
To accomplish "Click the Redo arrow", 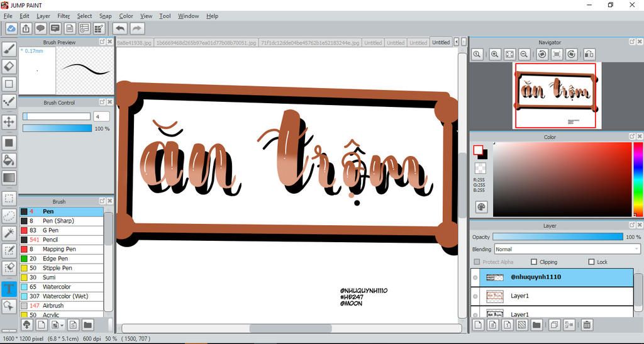I will point(137,28).
